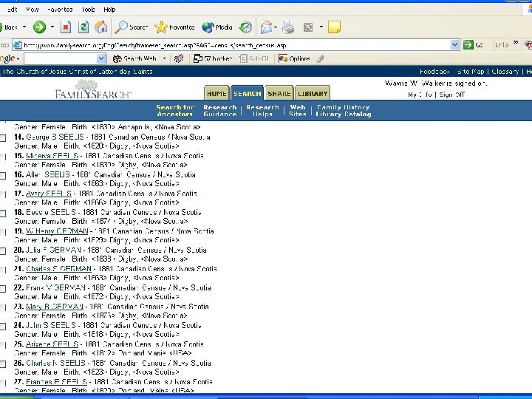Open the Back button history dropdown arrow
The width and height of the screenshot is (532, 399).
pyautogui.click(x=24, y=27)
